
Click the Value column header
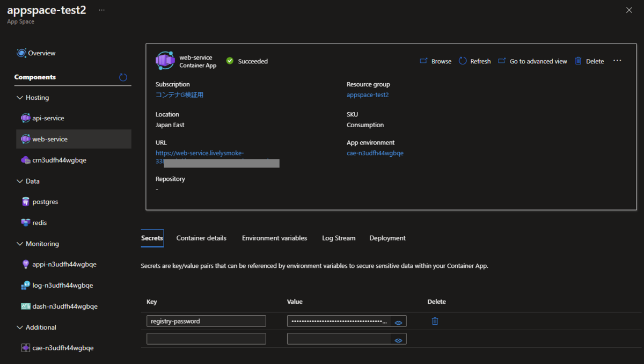point(295,302)
